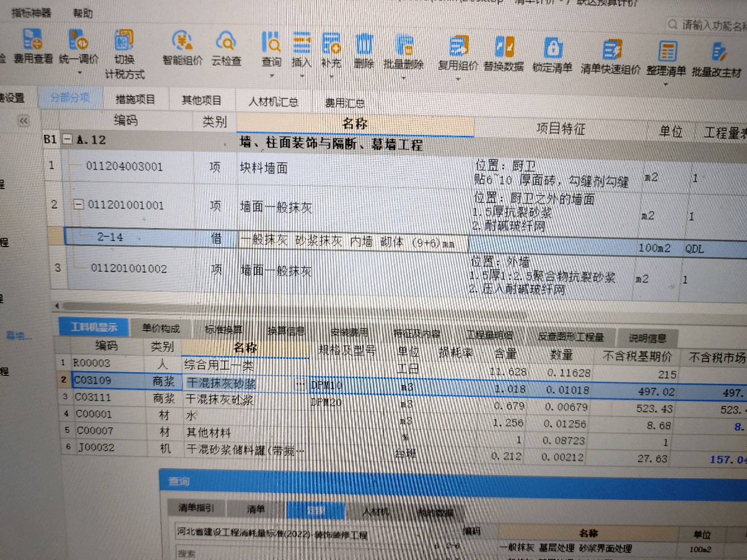747x560 pixels.
Task: Run 智能组价 from the toolbar
Action: (x=182, y=48)
